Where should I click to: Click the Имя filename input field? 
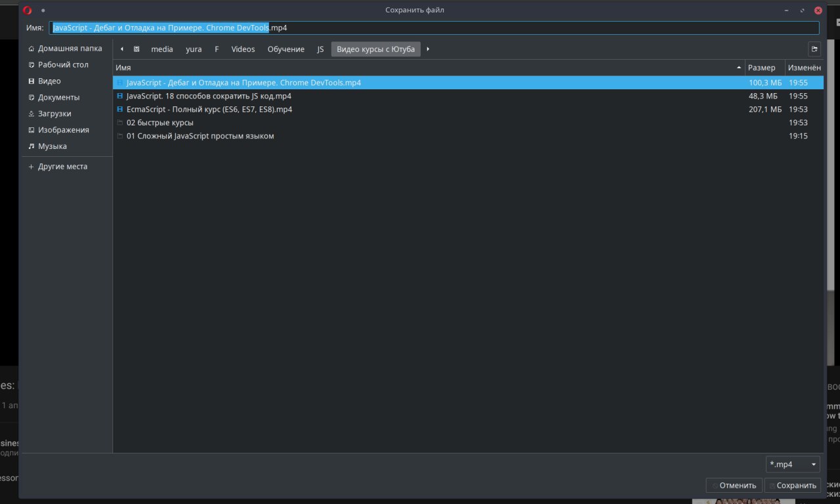click(434, 28)
